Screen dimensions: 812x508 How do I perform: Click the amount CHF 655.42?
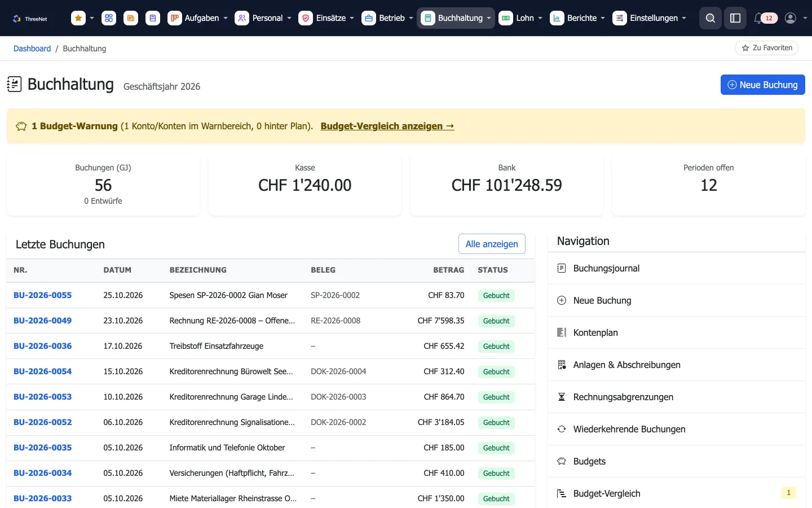click(444, 346)
